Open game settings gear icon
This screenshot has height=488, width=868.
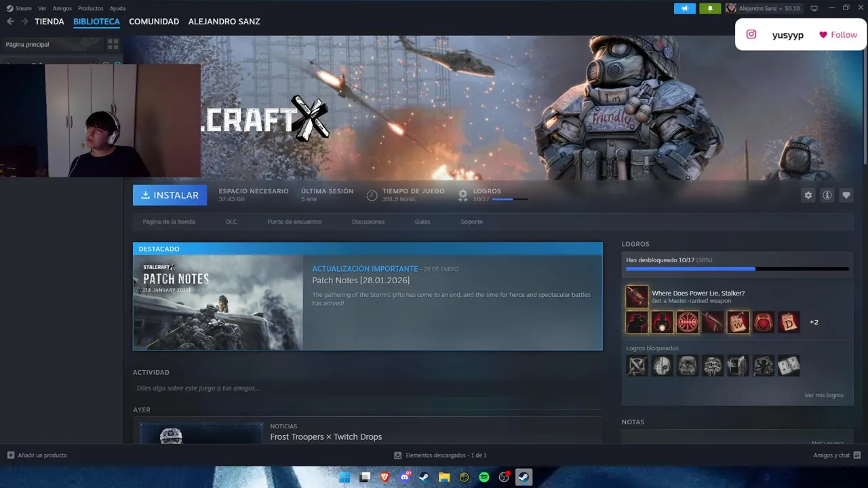click(808, 195)
